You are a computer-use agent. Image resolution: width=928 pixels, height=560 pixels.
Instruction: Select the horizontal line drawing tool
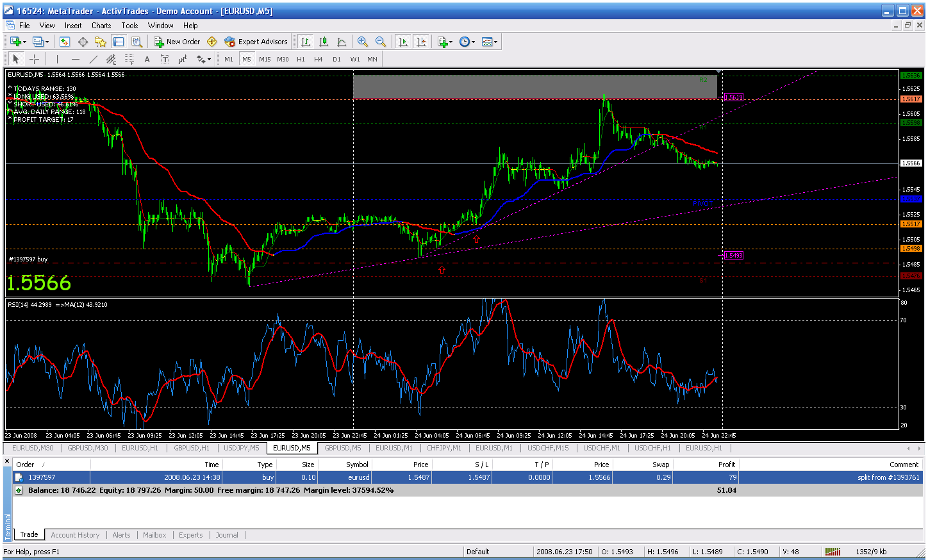click(75, 59)
